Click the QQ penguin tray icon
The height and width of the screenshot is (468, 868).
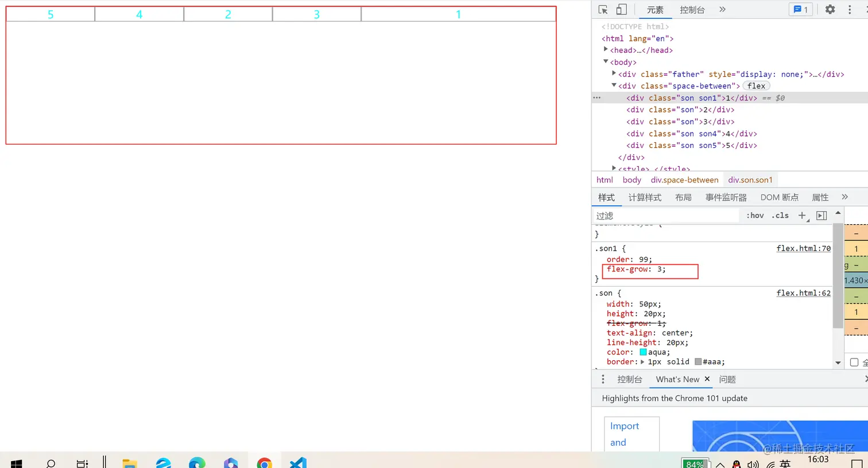click(x=737, y=465)
